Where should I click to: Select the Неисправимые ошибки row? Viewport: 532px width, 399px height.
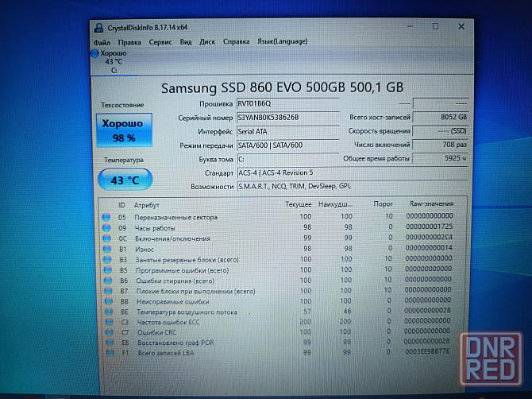[278, 301]
